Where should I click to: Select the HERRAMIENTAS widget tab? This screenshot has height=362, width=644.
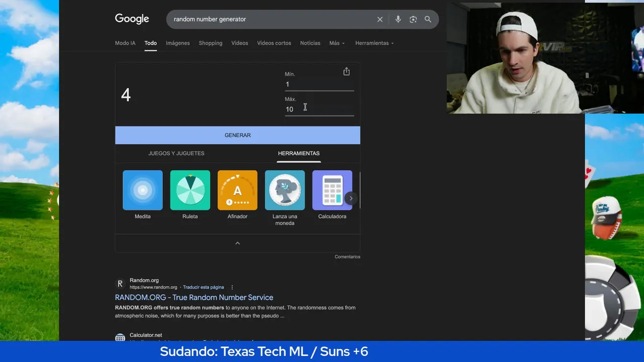299,153
